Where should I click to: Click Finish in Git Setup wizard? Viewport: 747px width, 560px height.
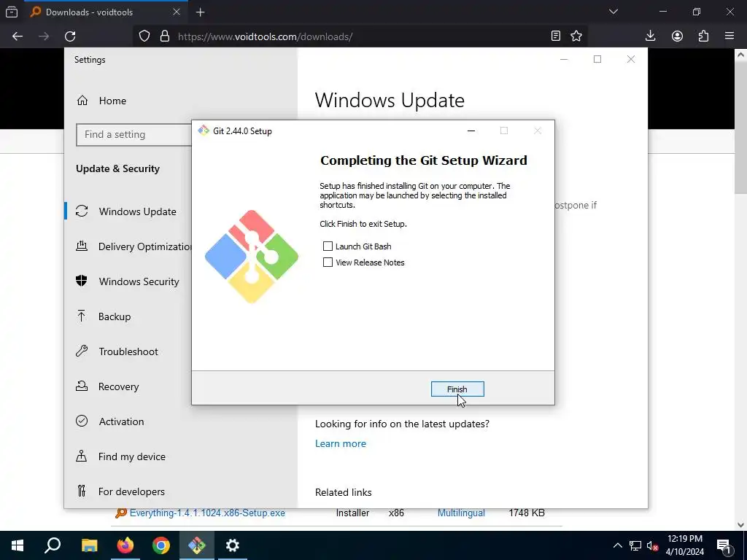pyautogui.click(x=457, y=389)
